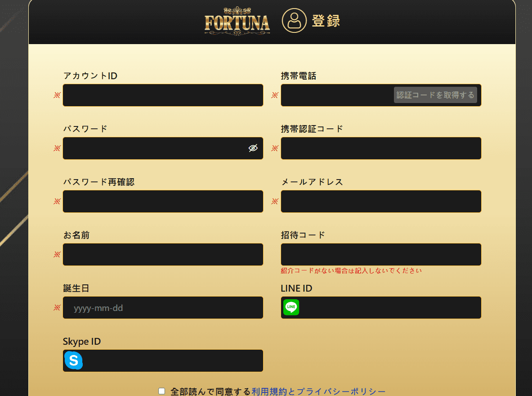Focus the 招待コード input field
This screenshot has height=396, width=532.
(381, 254)
